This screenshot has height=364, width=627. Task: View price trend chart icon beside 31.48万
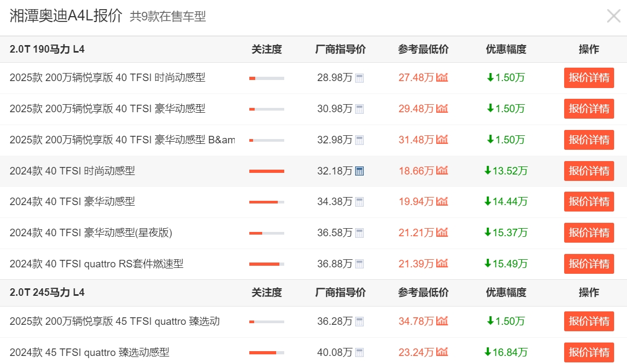(x=442, y=140)
